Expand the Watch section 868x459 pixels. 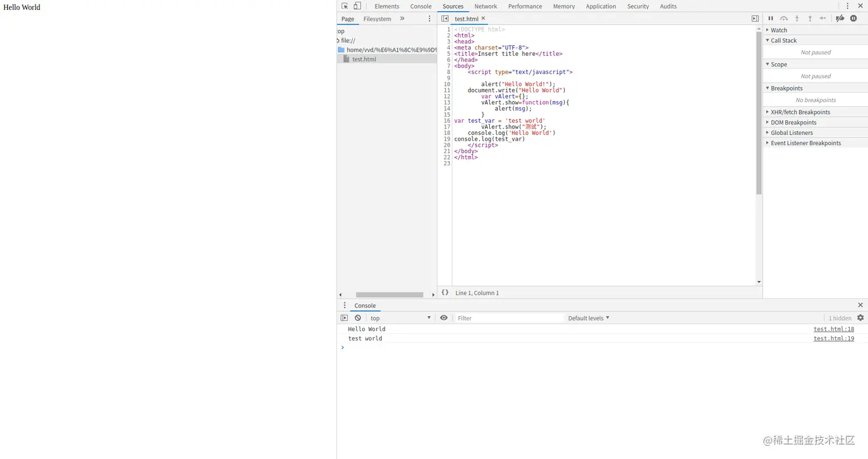coord(815,30)
